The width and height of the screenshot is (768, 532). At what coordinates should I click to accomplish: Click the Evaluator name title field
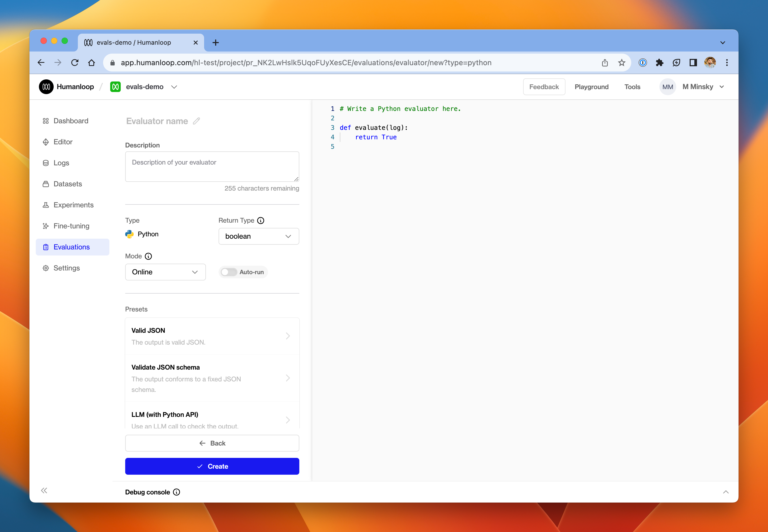pyautogui.click(x=157, y=121)
